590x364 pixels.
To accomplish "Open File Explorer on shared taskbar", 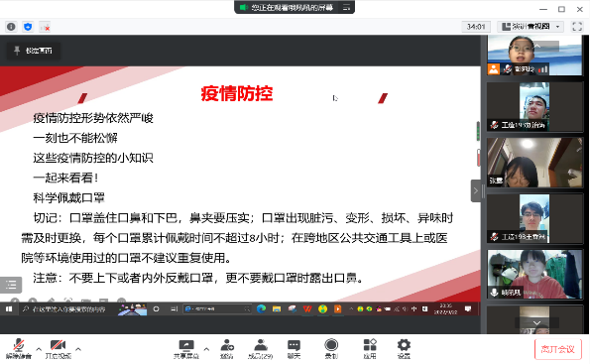I will [277, 309].
